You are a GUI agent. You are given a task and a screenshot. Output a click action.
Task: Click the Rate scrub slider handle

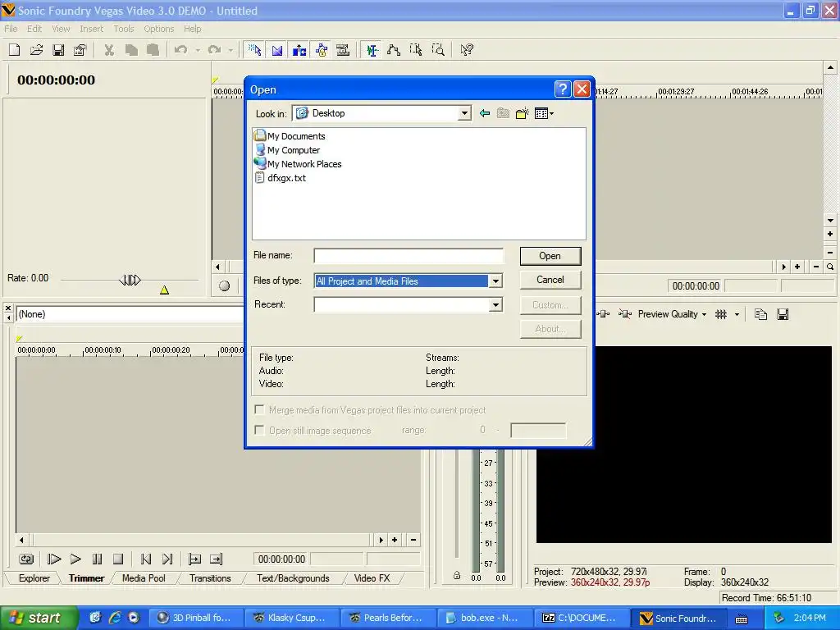coord(130,280)
